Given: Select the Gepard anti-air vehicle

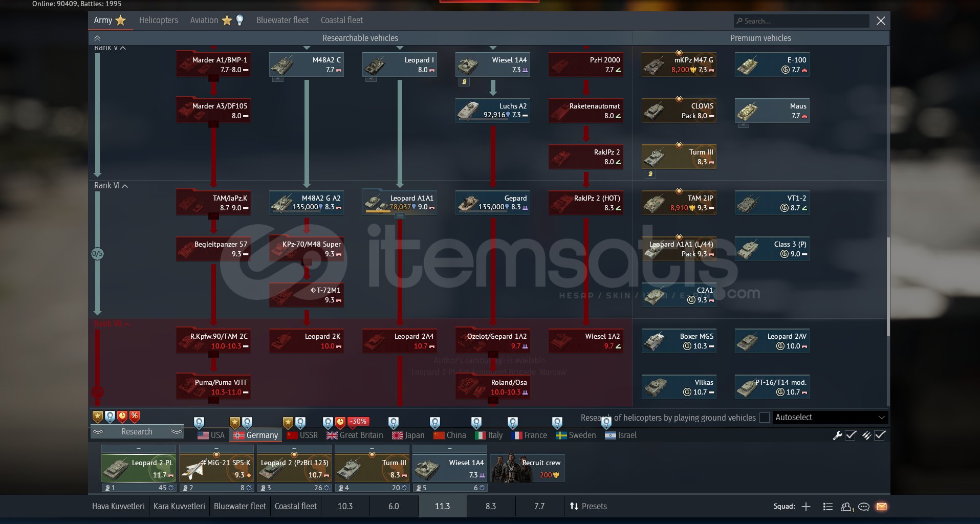Looking at the screenshot, I should pyautogui.click(x=493, y=203).
